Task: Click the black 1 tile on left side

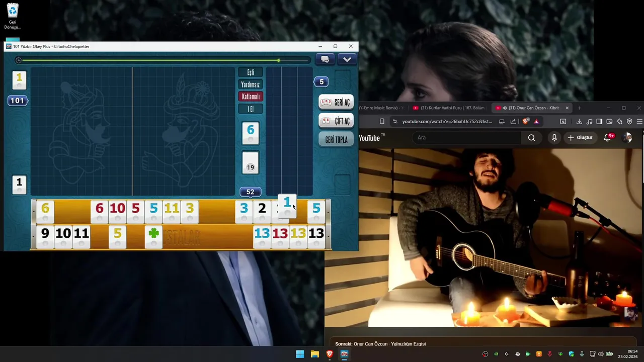Action: (19, 185)
